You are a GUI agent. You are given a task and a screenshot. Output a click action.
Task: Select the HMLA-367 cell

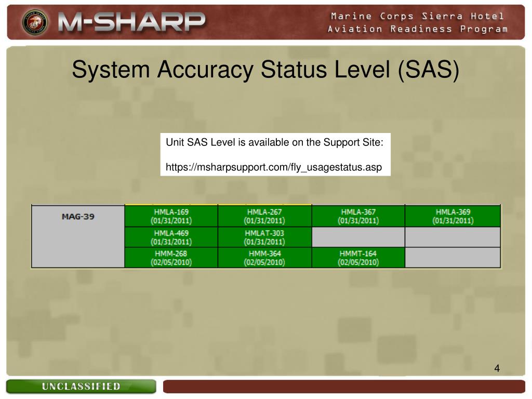click(358, 216)
